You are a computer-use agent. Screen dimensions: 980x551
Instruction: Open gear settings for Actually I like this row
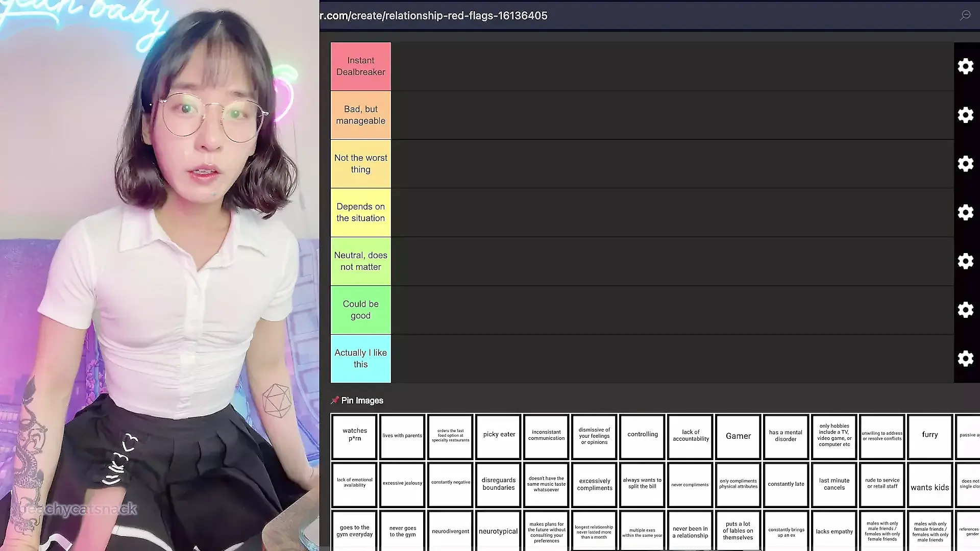point(965,359)
